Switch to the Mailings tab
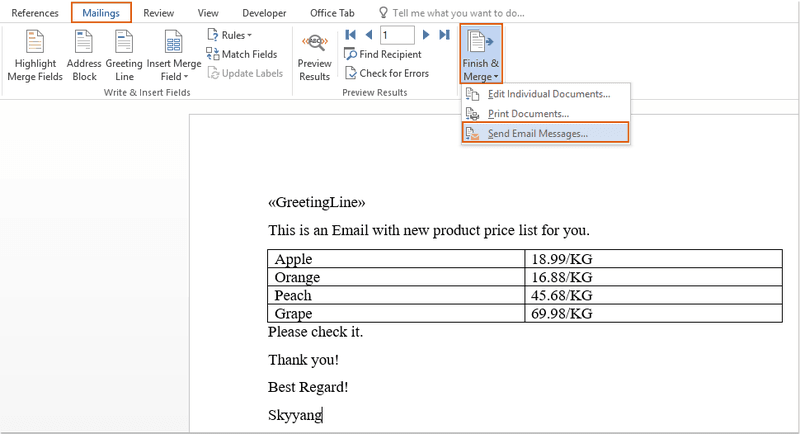The width and height of the screenshot is (800, 434). click(101, 13)
